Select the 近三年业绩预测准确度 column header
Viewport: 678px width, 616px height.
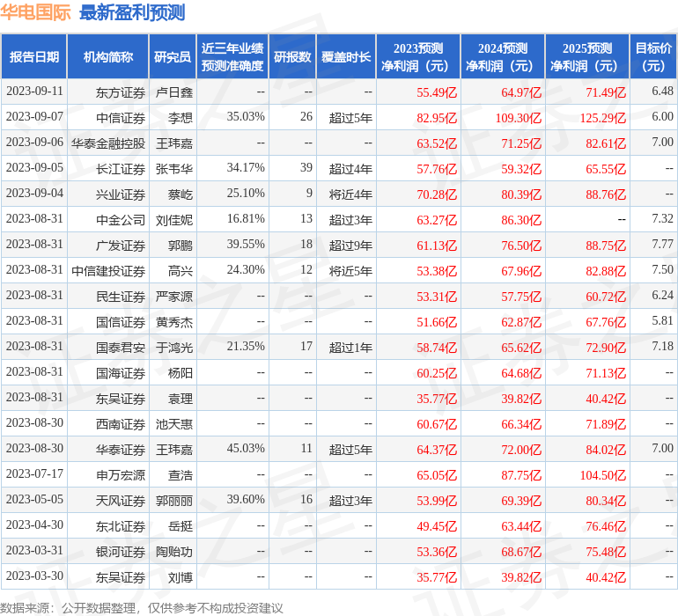click(232, 56)
